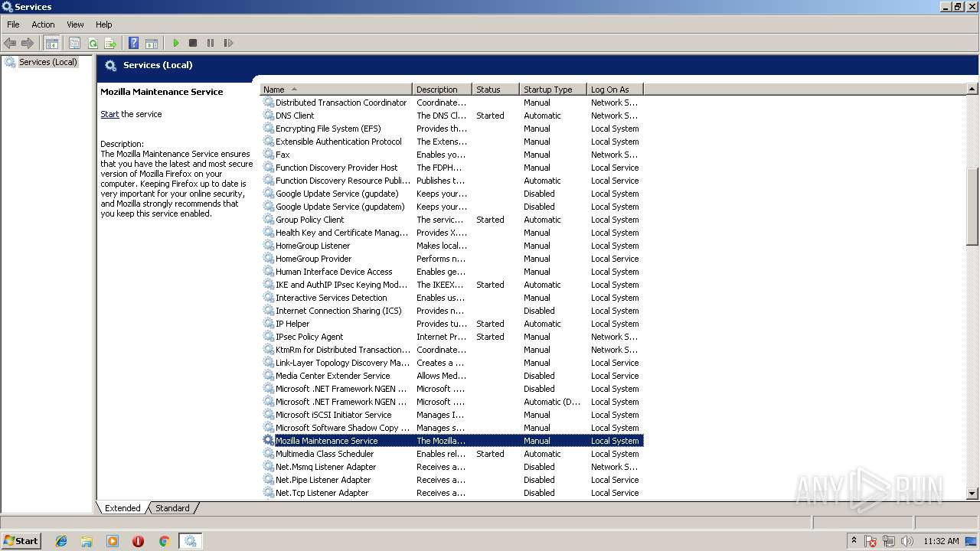Image resolution: width=980 pixels, height=551 pixels.
Task: Show hidden system tray icons
Action: [x=854, y=540]
